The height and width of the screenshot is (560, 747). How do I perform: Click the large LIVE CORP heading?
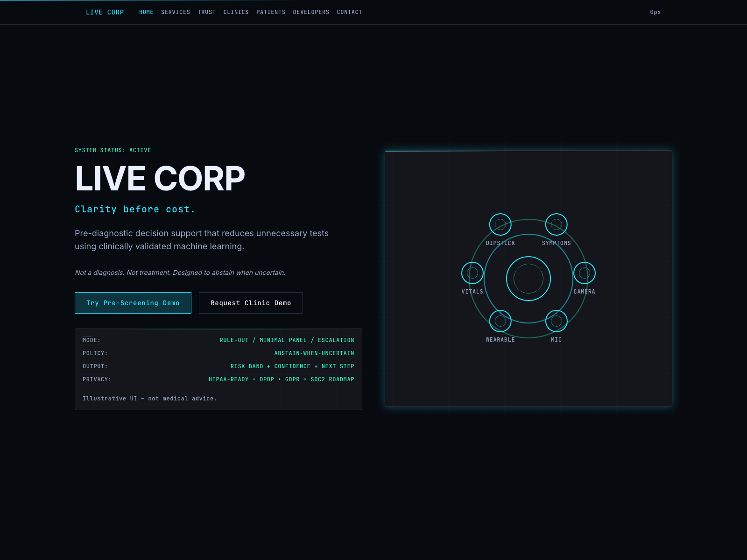[x=160, y=179]
